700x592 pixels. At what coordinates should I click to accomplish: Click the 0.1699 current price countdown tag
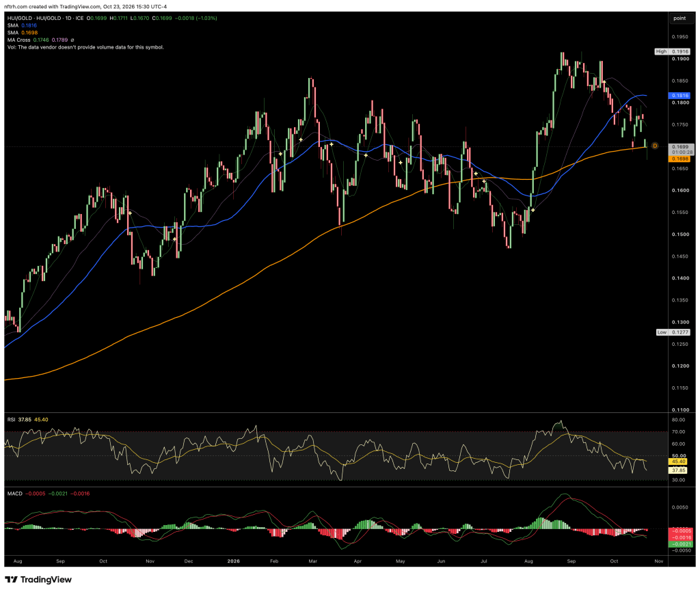pos(682,149)
